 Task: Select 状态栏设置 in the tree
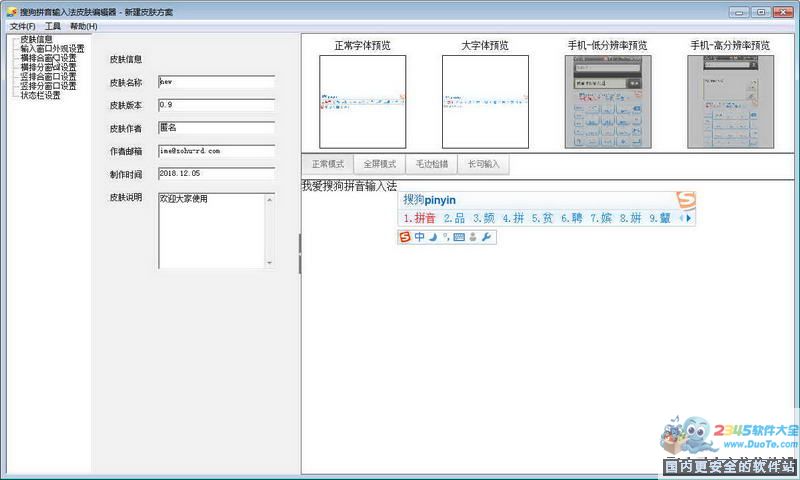[x=40, y=95]
